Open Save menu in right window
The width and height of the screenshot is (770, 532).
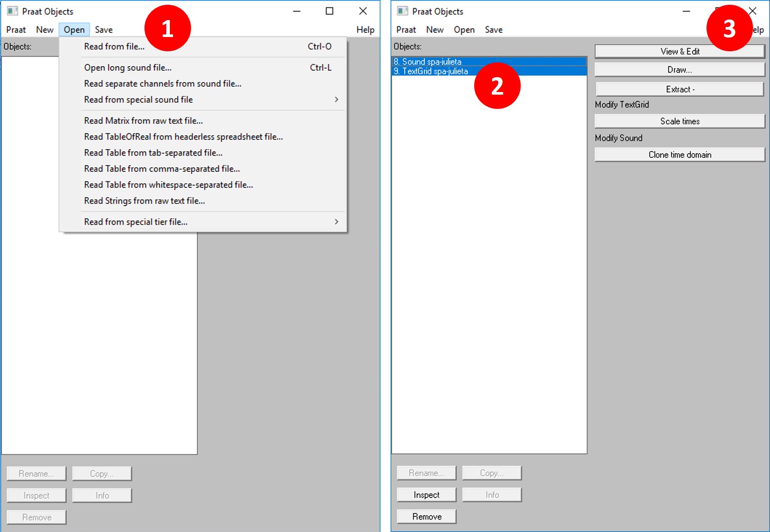pyautogui.click(x=494, y=30)
